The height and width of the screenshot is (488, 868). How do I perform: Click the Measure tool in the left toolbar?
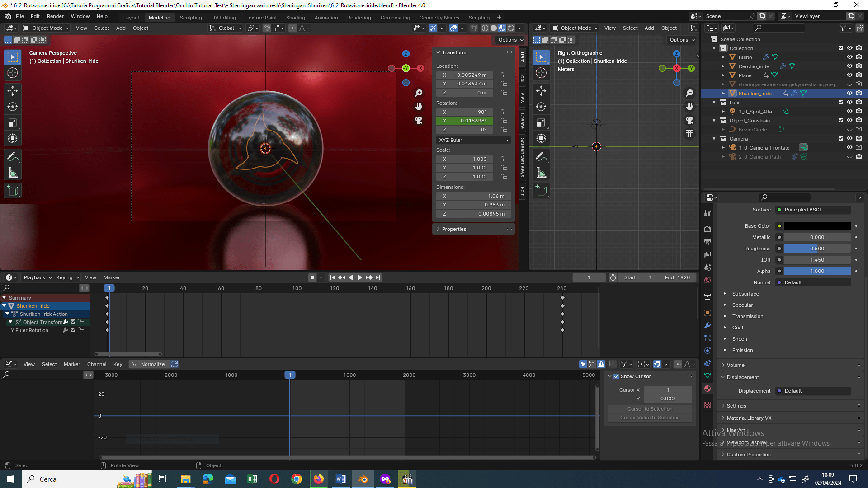coord(13,173)
